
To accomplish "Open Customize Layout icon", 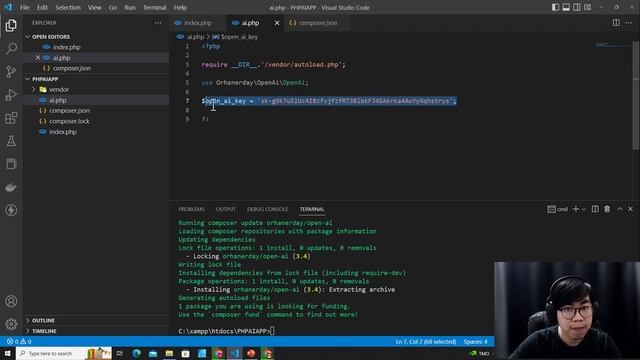I will coord(587,7).
